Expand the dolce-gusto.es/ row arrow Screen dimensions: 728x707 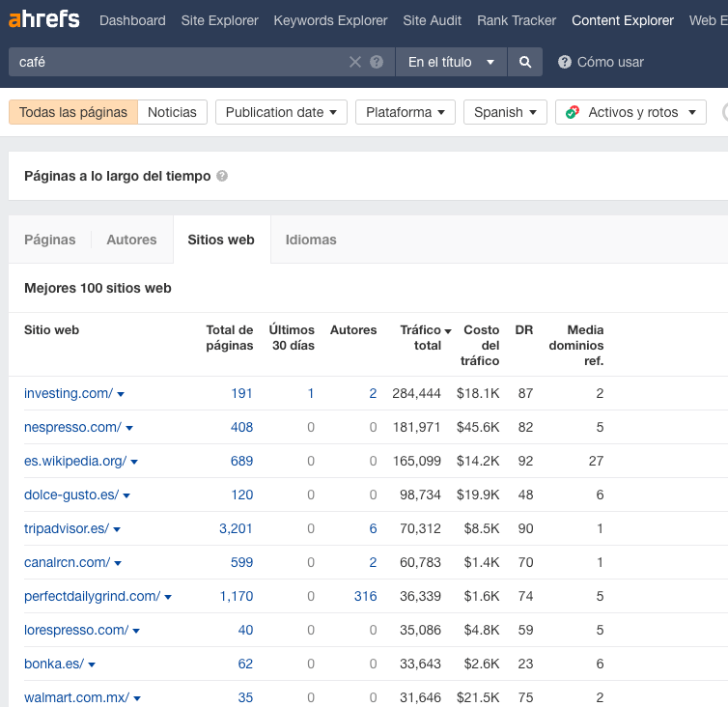(126, 496)
